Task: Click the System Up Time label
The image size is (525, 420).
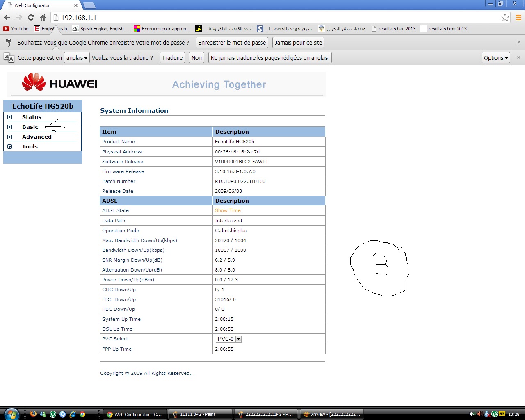Action: tap(121, 319)
